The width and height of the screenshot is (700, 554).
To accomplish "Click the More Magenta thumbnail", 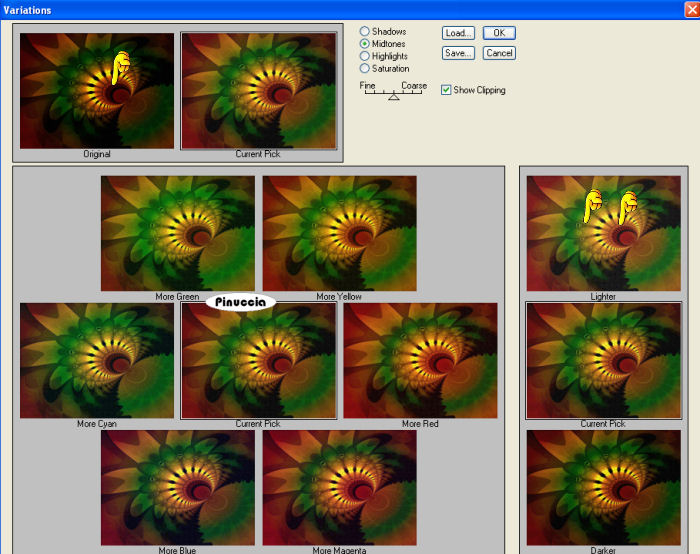I will click(339, 487).
